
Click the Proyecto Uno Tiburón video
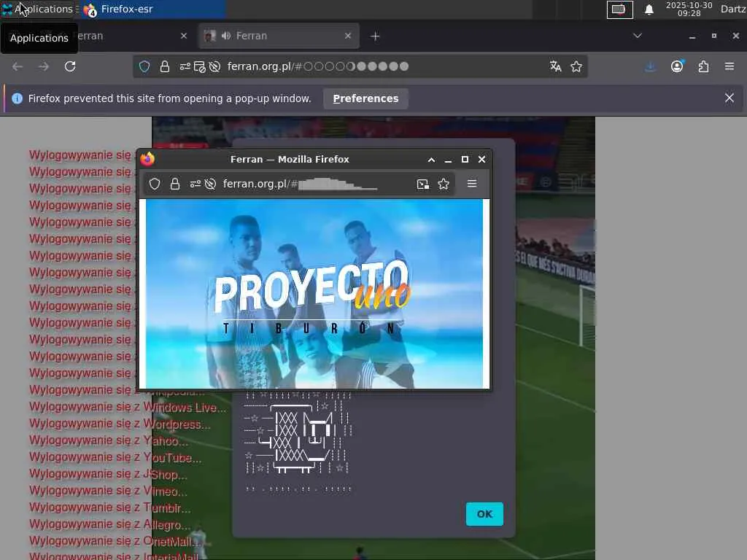[x=314, y=294]
